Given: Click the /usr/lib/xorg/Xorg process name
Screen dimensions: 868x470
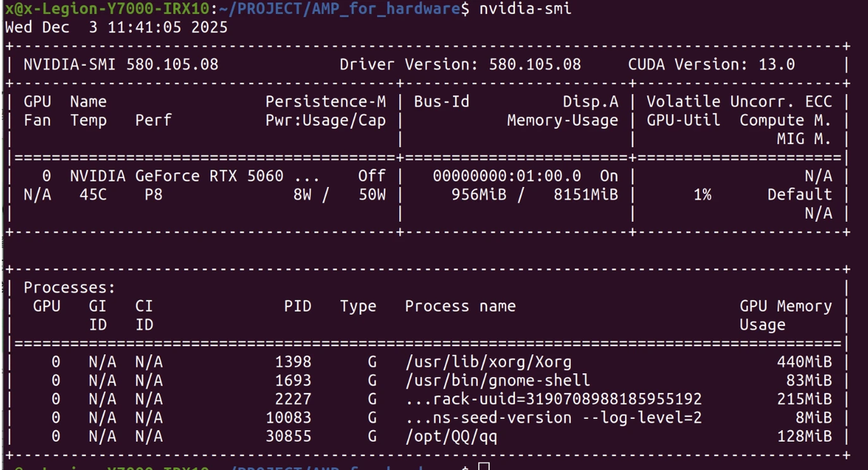Looking at the screenshot, I should (x=488, y=362).
